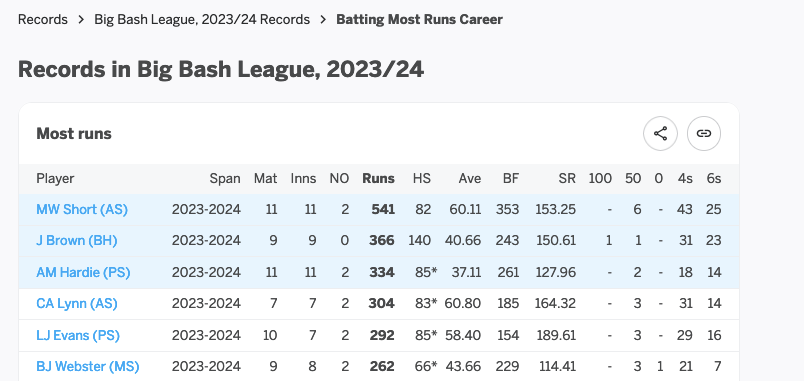Open the Records breadcrumb link
Image resolution: width=804 pixels, height=381 pixels.
(x=43, y=19)
